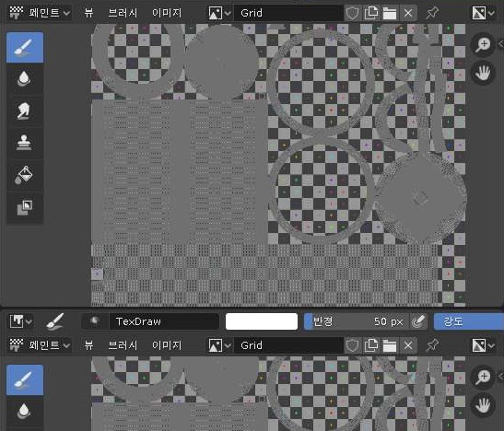Click the zoom magnifier in upper editor
504x431 pixels.
pyautogui.click(x=483, y=45)
